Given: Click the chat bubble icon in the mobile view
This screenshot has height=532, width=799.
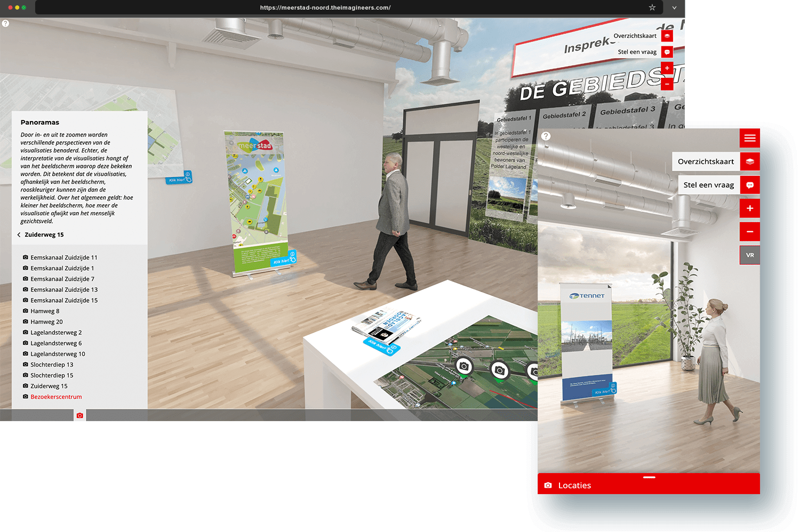Looking at the screenshot, I should [x=750, y=184].
